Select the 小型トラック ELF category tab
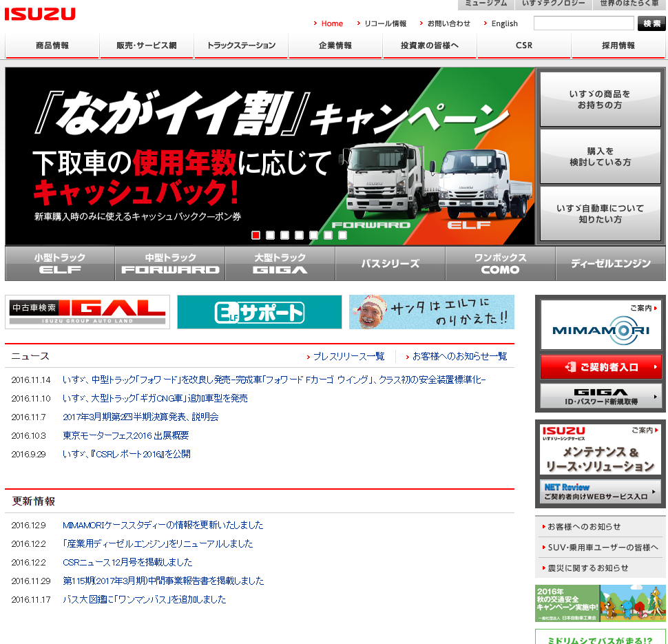Image resolution: width=668 pixels, height=644 pixels. point(60,263)
